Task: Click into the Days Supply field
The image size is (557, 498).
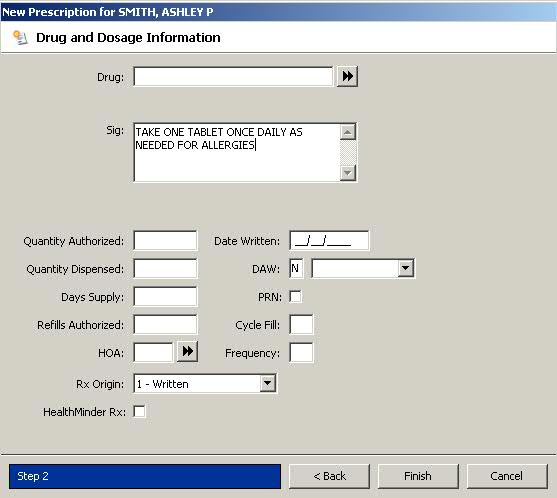Action: [x=165, y=297]
